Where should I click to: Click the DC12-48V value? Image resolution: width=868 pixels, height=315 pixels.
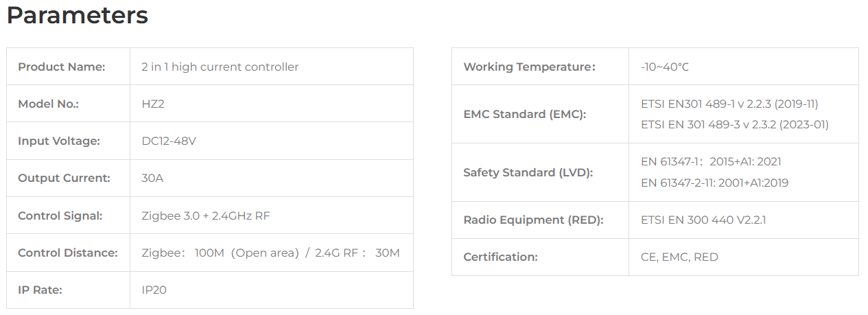(169, 141)
